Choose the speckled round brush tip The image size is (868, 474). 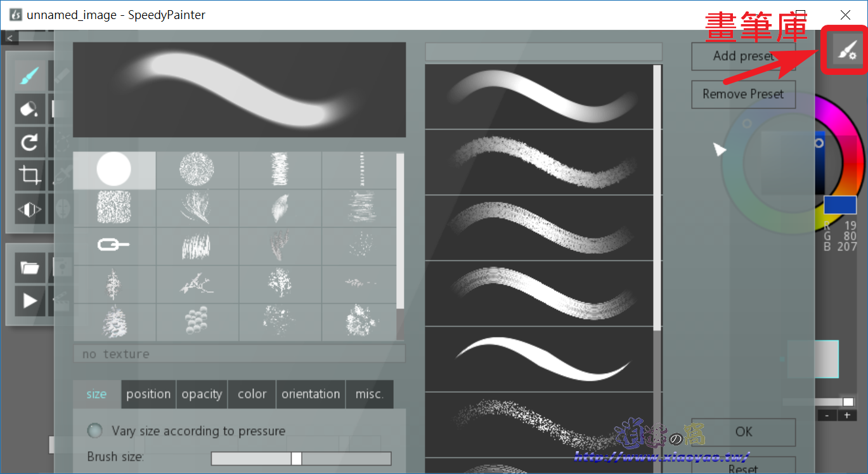point(197,170)
